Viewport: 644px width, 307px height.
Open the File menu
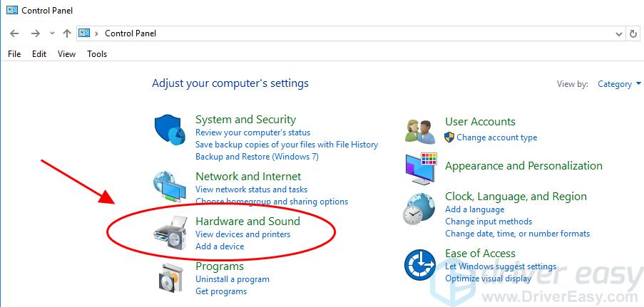point(14,54)
